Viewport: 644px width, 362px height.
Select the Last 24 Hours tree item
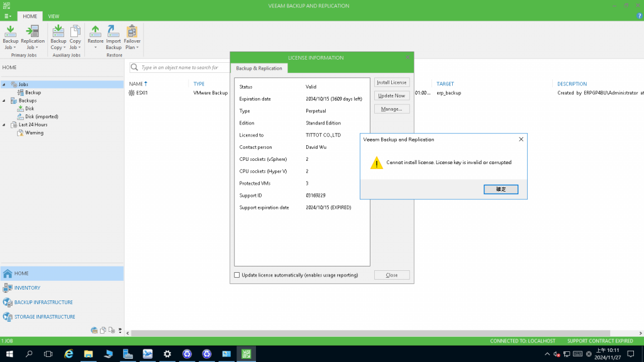pyautogui.click(x=33, y=125)
